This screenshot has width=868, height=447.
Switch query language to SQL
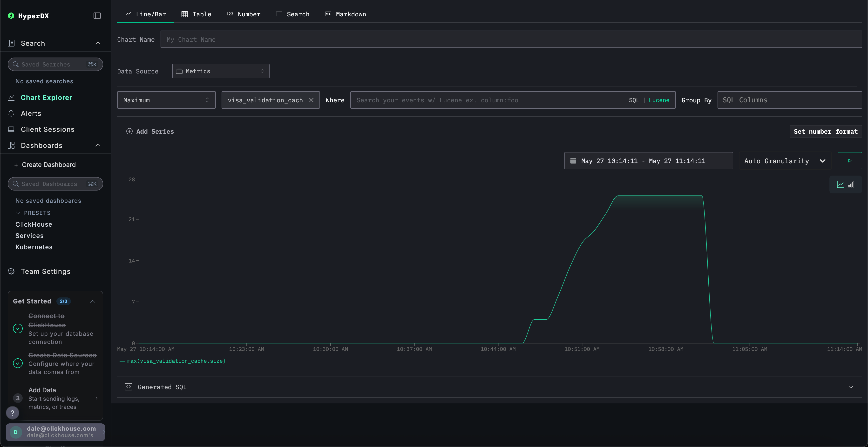[634, 100]
